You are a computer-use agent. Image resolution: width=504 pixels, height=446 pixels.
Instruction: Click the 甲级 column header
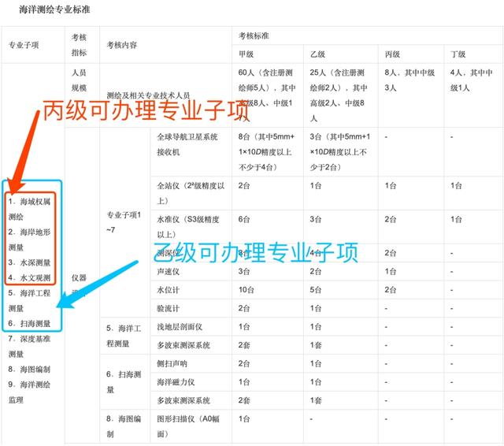(x=246, y=54)
